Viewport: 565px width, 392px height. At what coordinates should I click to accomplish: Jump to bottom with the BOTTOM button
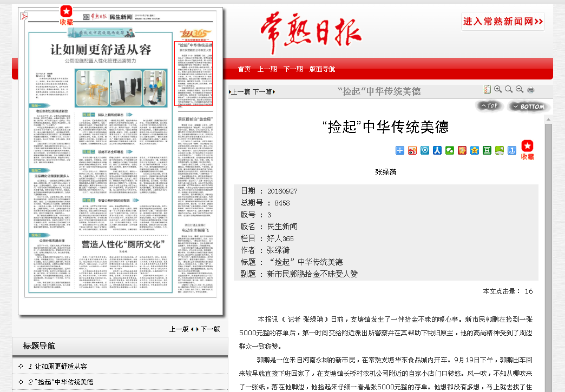[x=529, y=106]
